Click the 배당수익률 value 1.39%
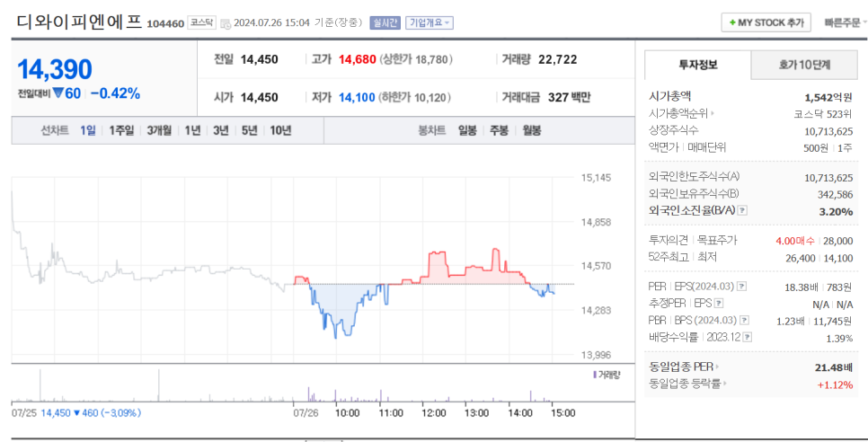This screenshot has width=868, height=442. (839, 338)
